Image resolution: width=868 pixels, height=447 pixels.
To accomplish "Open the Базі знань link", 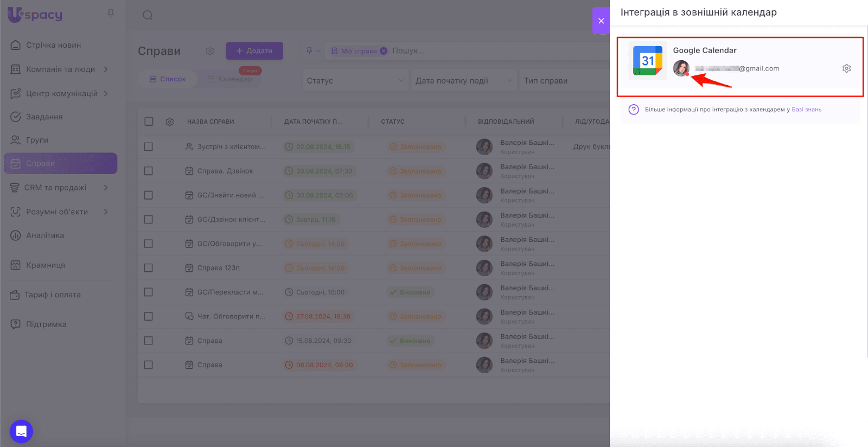I will pyautogui.click(x=806, y=110).
